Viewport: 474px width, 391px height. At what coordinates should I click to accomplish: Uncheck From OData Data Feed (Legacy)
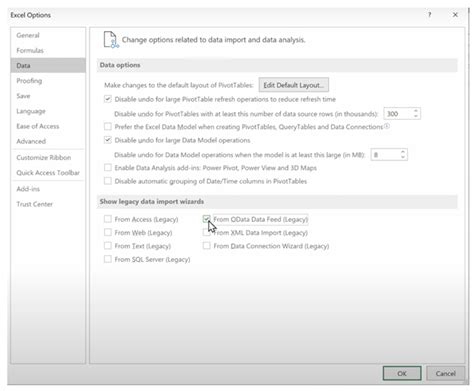[206, 219]
